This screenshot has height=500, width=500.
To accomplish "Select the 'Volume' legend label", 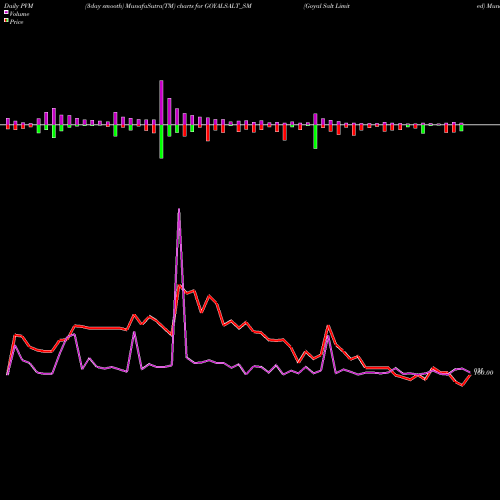I will pyautogui.click(x=19, y=14).
